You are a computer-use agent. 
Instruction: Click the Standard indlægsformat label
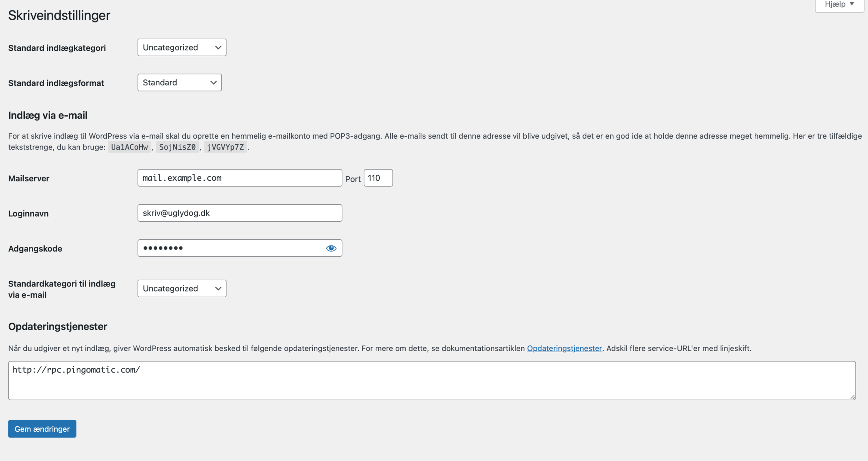pos(56,83)
